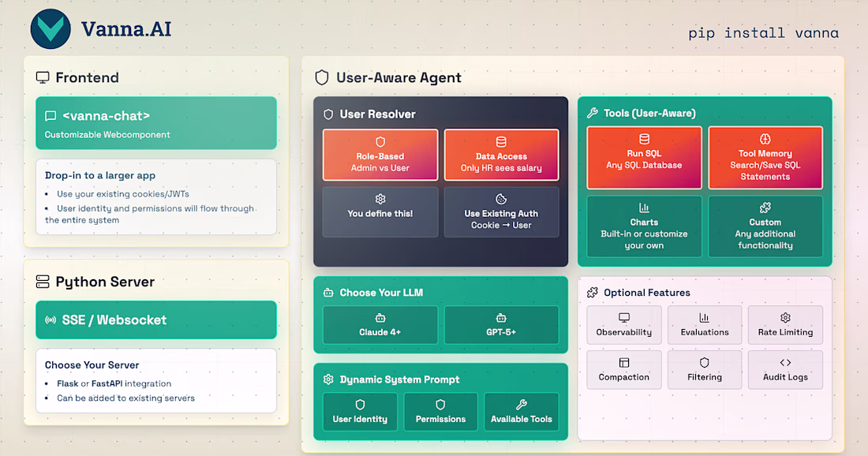
Task: Click the Tools (User-Aware) heading
Action: coord(650,113)
